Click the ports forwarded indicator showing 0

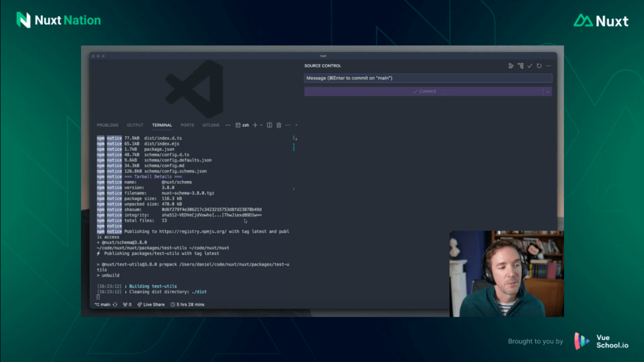point(127,305)
